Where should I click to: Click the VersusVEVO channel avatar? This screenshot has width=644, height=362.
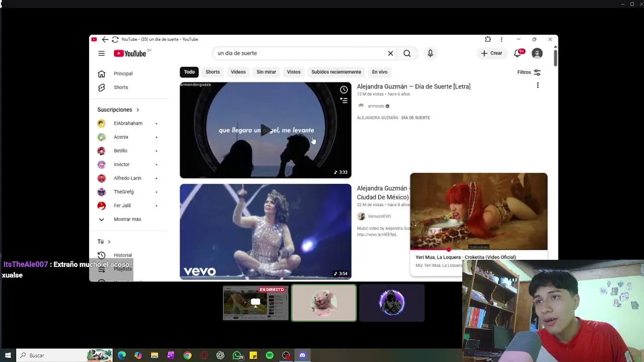click(361, 216)
